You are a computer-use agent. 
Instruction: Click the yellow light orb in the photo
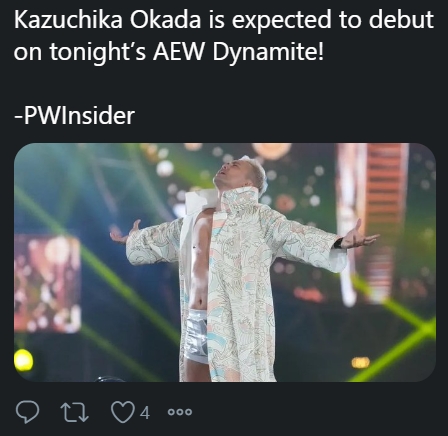23,360
